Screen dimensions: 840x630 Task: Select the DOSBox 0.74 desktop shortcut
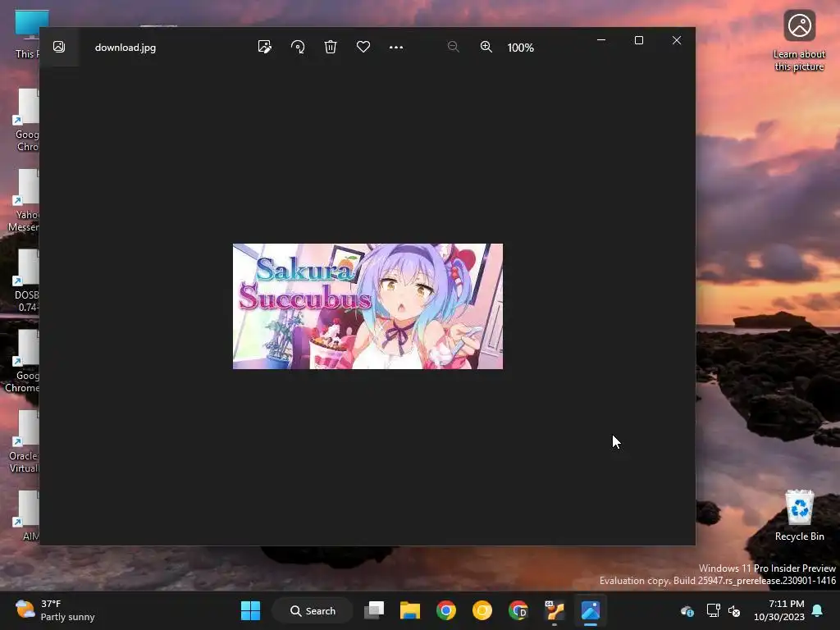coord(25,281)
